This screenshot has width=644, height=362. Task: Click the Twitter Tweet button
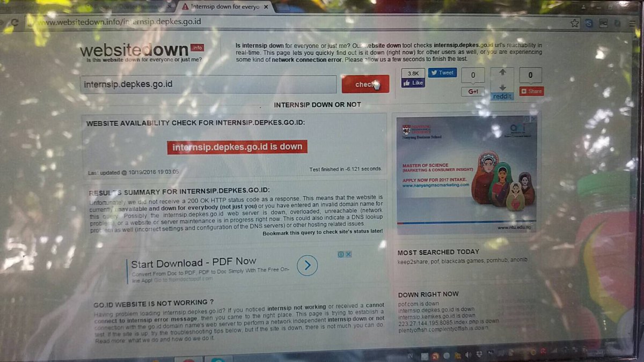(x=443, y=72)
